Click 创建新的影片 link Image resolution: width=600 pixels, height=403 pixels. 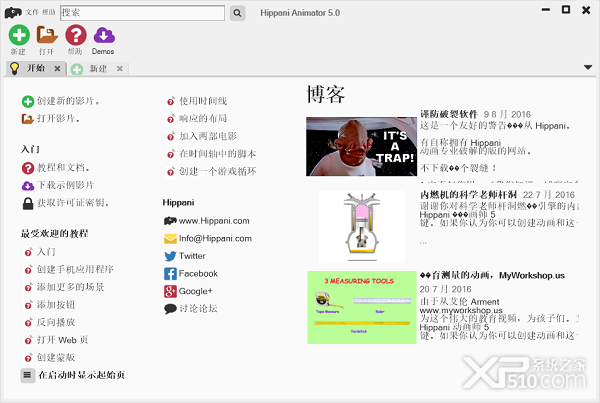(x=68, y=101)
